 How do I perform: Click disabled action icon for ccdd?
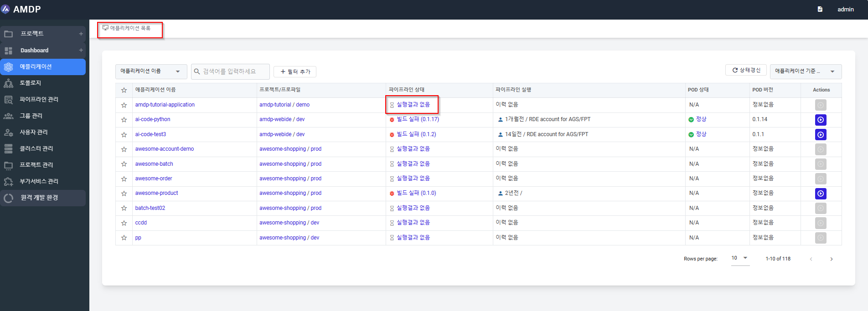pos(821,223)
